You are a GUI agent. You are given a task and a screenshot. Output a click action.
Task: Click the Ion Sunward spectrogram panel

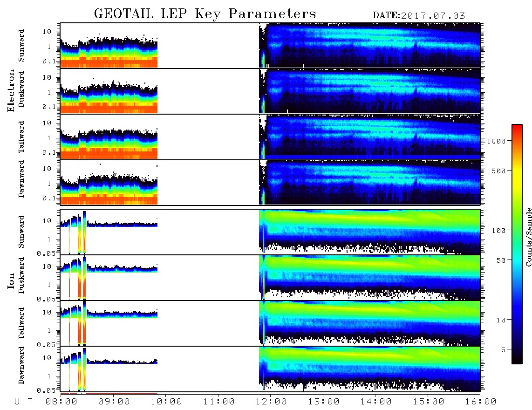(x=270, y=232)
